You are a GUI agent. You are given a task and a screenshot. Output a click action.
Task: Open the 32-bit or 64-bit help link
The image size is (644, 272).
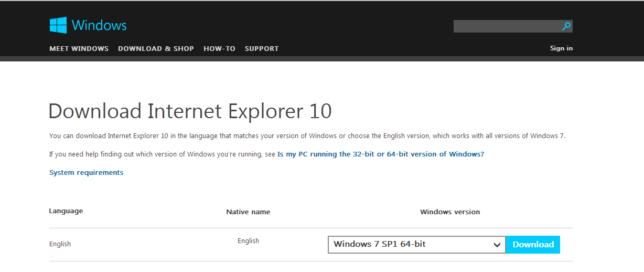(380, 154)
